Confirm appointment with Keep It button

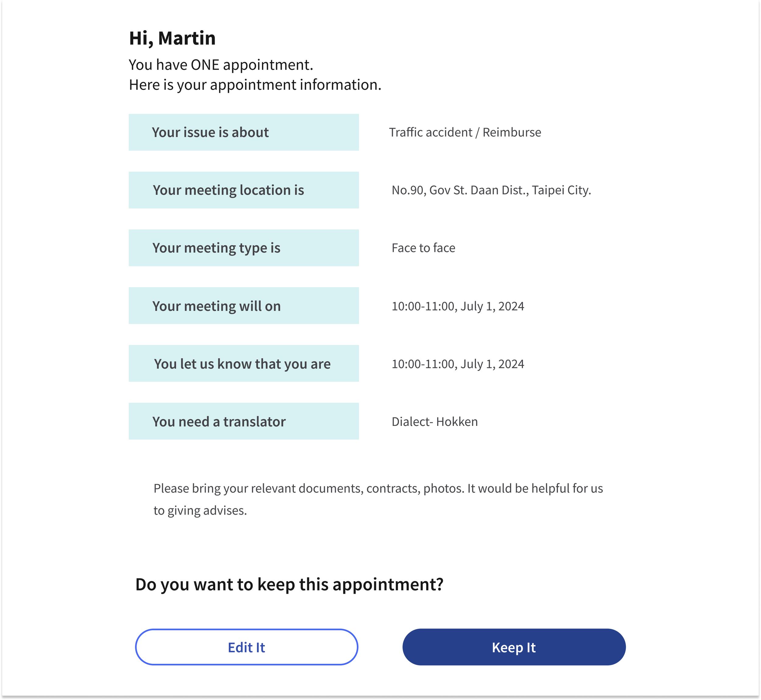(x=514, y=647)
